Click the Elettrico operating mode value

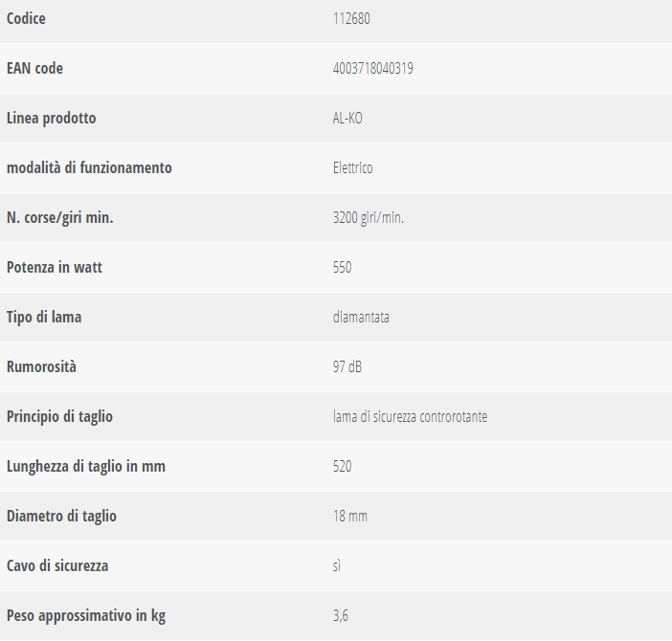(352, 167)
